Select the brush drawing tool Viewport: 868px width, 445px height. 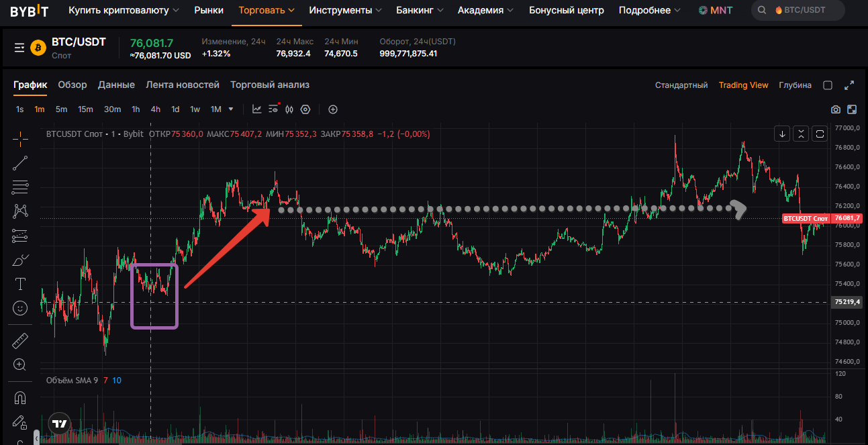click(20, 260)
